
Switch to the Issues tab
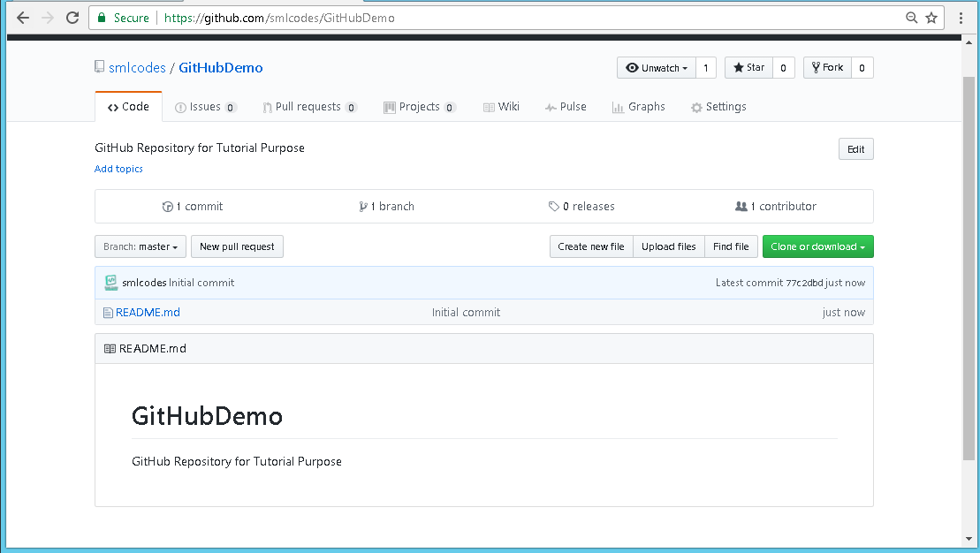205,107
